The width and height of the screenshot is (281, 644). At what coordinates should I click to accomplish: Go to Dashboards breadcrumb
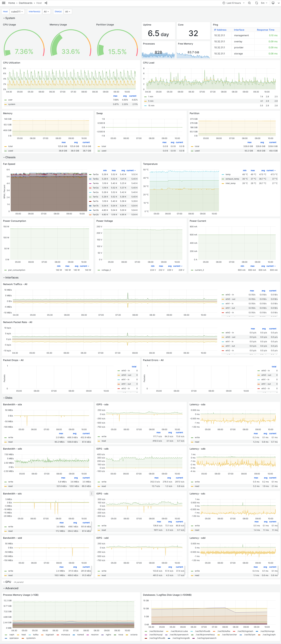[x=26, y=3]
